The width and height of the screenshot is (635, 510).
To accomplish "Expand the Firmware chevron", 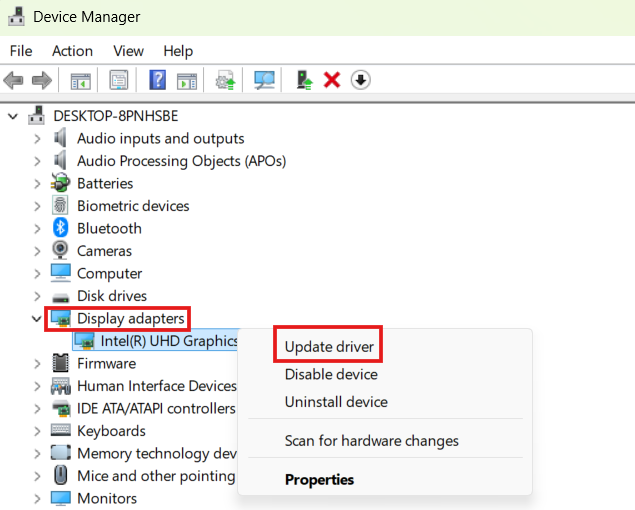I will click(37, 364).
